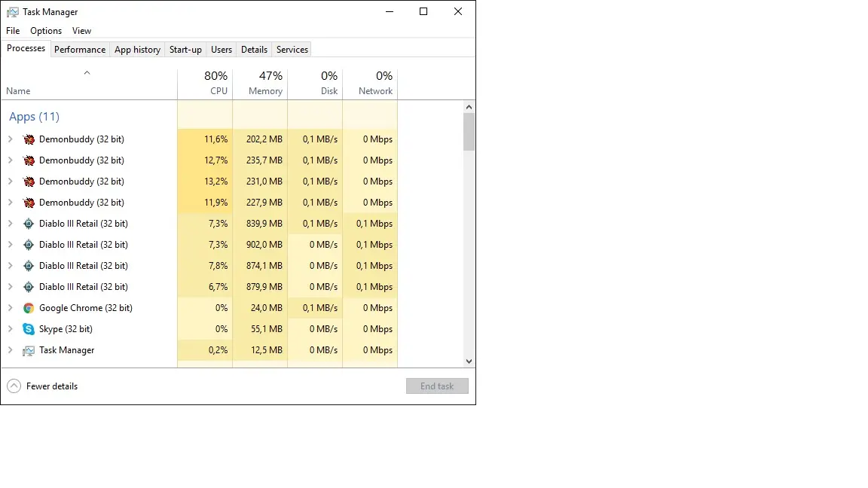Image resolution: width=868 pixels, height=488 pixels.
Task: Expand the Task Manager process entry
Action: click(11, 350)
